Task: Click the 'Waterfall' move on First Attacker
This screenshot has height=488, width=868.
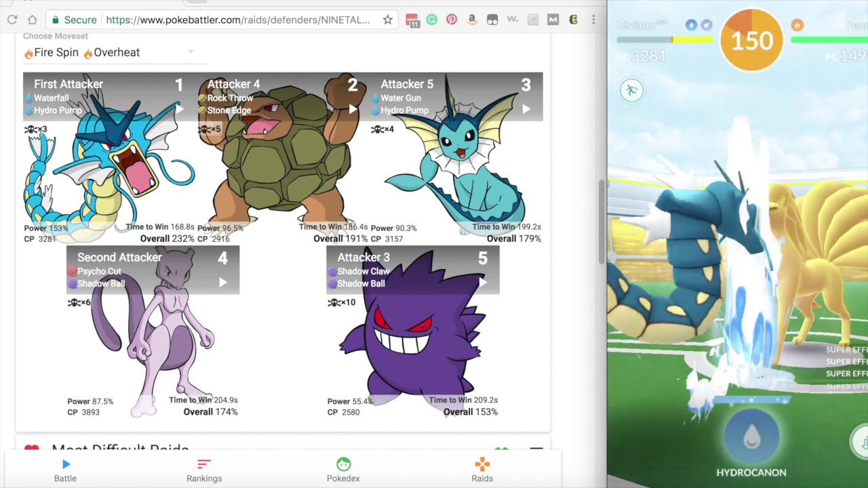Action: pos(52,98)
